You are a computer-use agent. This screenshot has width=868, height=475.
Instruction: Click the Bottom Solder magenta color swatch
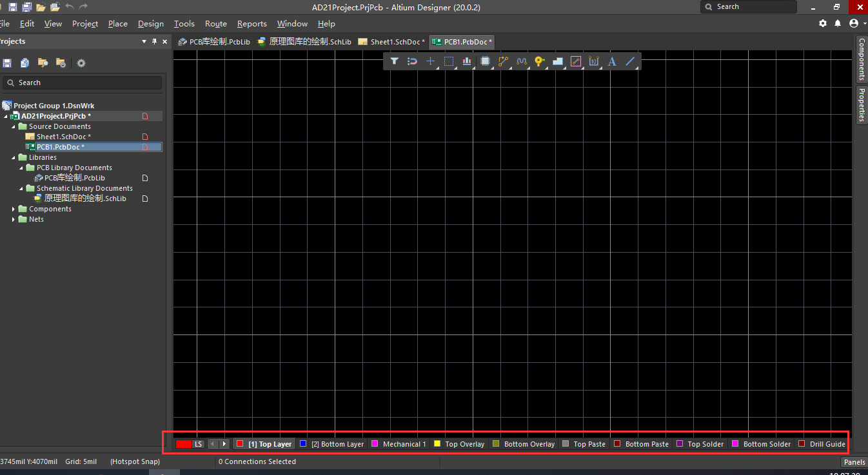735,443
